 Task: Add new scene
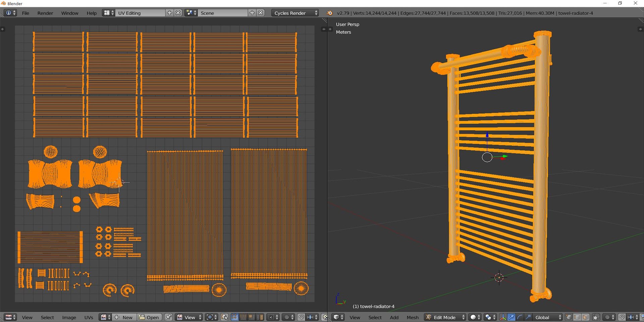coord(252,13)
